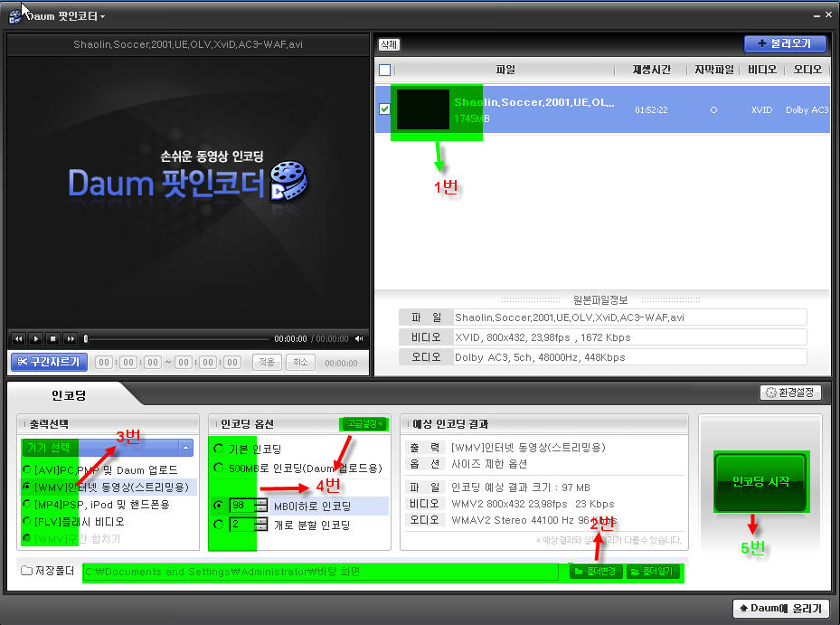840x625 pixels.
Task: Click the fast-forward playback button
Action: [x=71, y=339]
